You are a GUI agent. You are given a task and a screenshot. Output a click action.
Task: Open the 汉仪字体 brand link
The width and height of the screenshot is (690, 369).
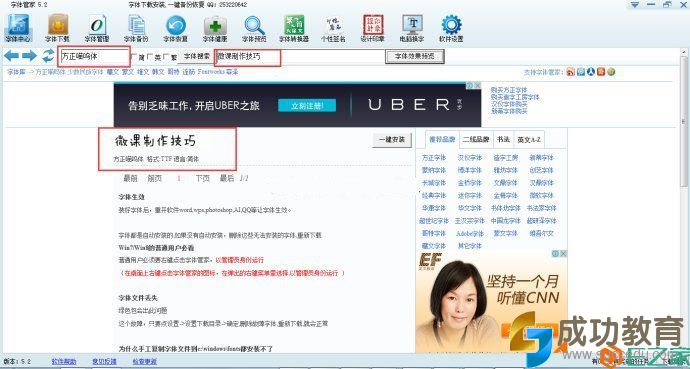click(470, 157)
